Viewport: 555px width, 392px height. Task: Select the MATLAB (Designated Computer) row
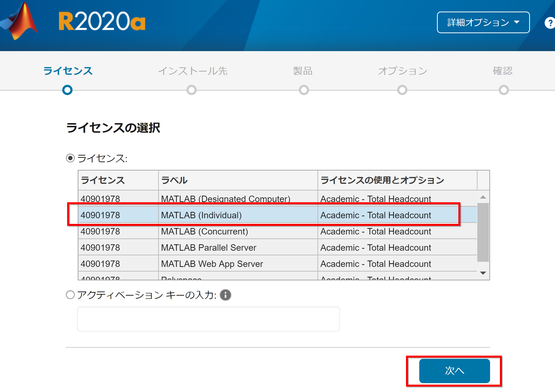(x=278, y=198)
